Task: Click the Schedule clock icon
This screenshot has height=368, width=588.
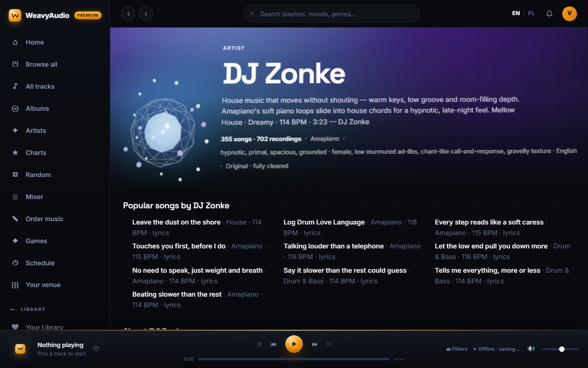Action: point(15,263)
